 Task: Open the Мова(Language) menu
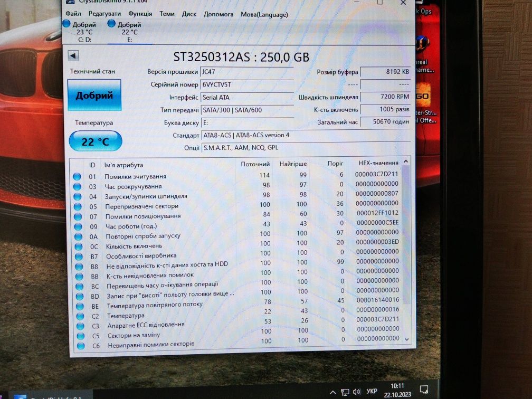coord(264,15)
